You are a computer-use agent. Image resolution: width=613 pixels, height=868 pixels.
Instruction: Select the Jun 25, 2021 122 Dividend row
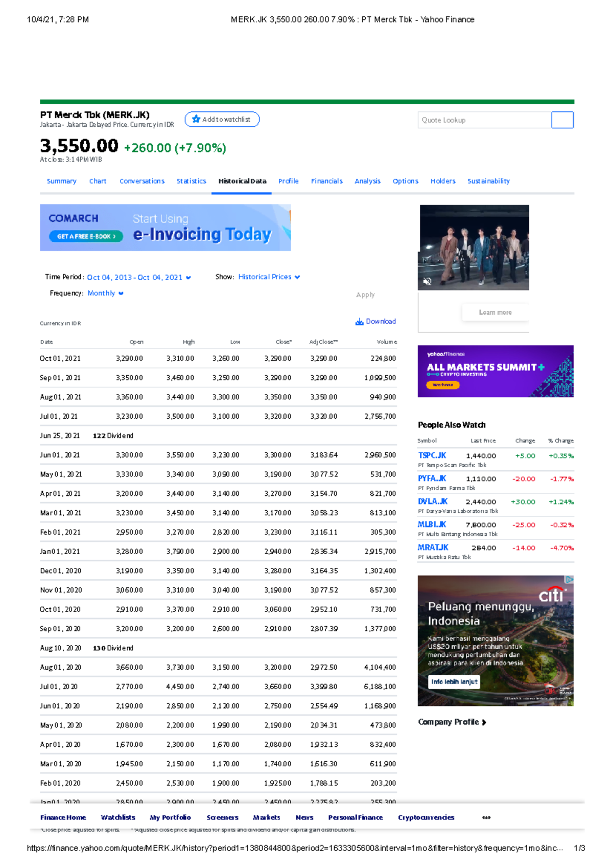(x=219, y=436)
